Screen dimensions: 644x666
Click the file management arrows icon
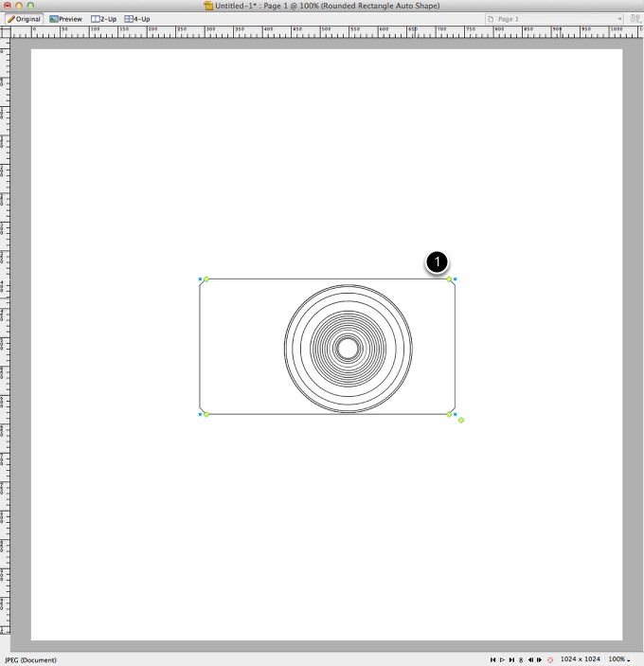pyautogui.click(x=635, y=19)
